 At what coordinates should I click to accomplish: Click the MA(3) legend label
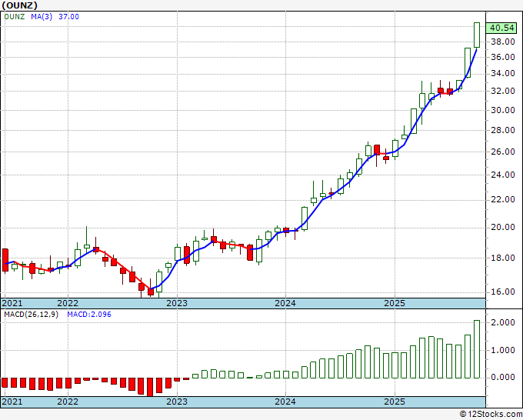[x=42, y=16]
